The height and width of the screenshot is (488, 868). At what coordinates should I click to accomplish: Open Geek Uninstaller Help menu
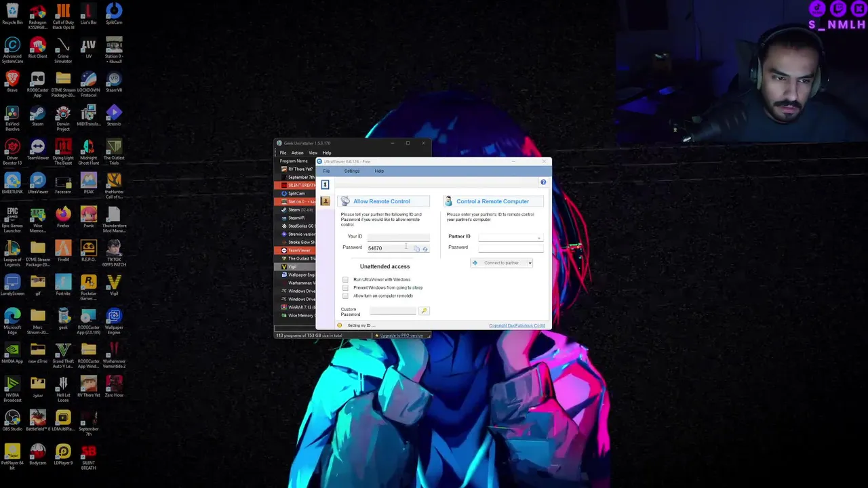(326, 152)
